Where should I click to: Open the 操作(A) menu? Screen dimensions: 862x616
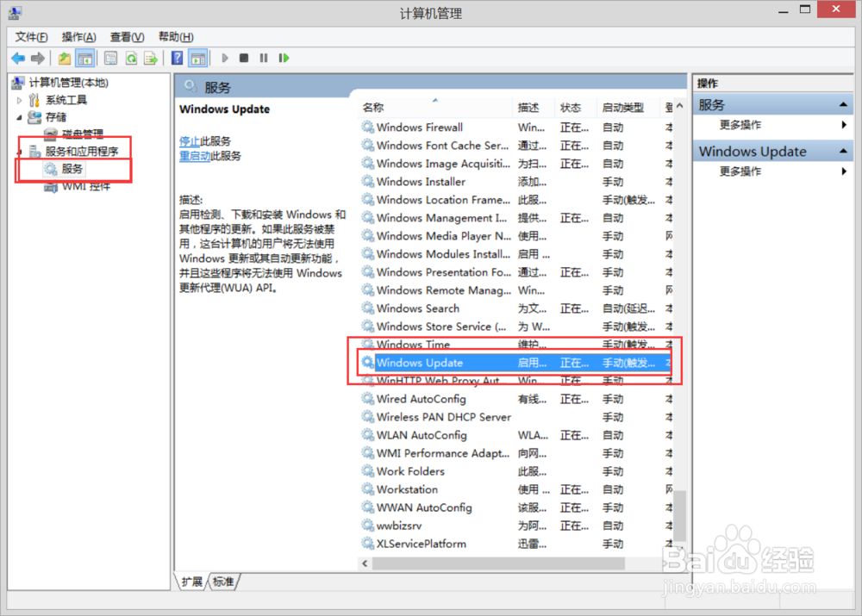(x=78, y=37)
